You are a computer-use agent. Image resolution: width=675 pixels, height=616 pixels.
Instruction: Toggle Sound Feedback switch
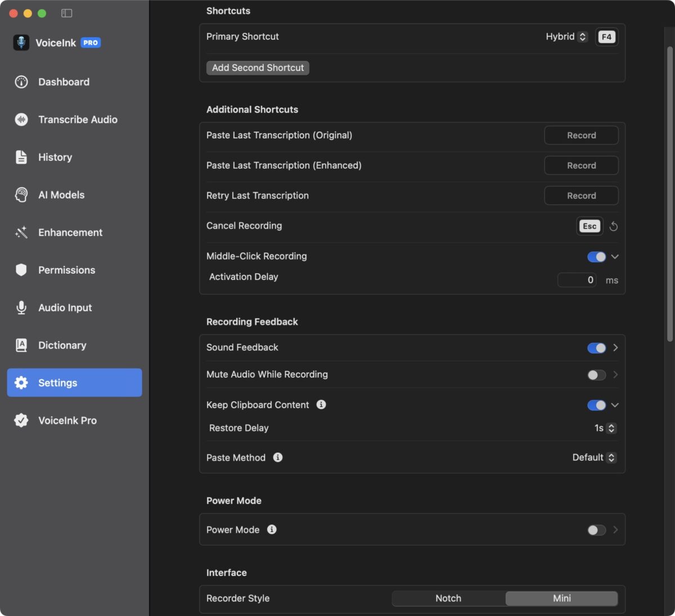596,348
